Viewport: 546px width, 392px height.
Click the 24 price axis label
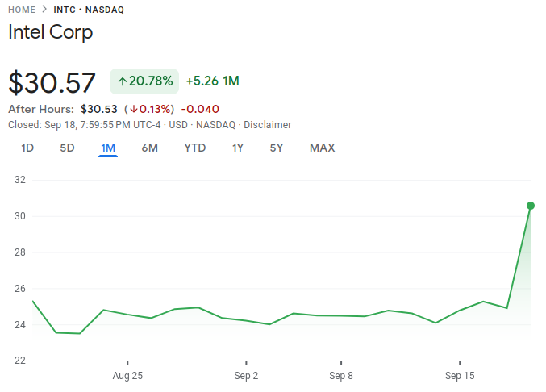20,325
